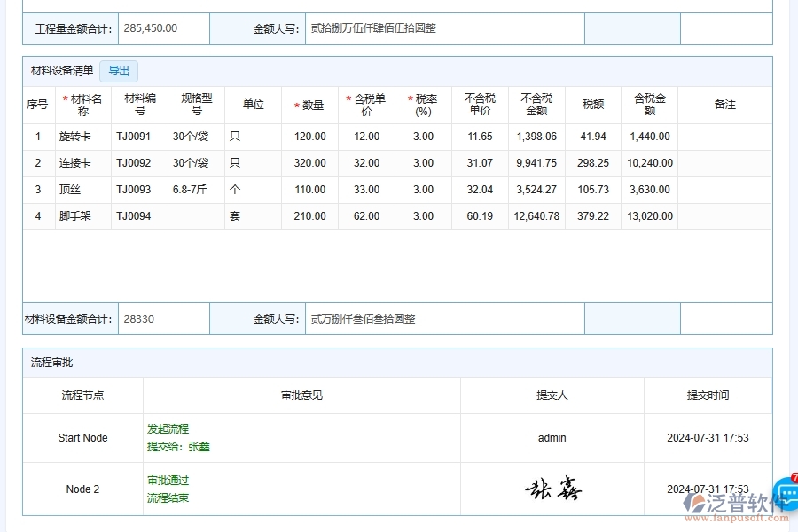This screenshot has height=532, width=798.
Task: Click the 流程结束 link in Node 2
Action: [168, 497]
